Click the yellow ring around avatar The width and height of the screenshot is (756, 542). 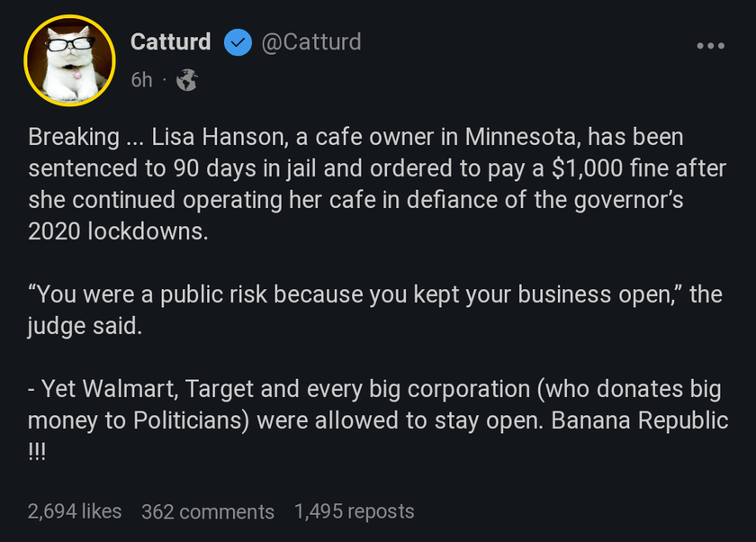pos(69,17)
